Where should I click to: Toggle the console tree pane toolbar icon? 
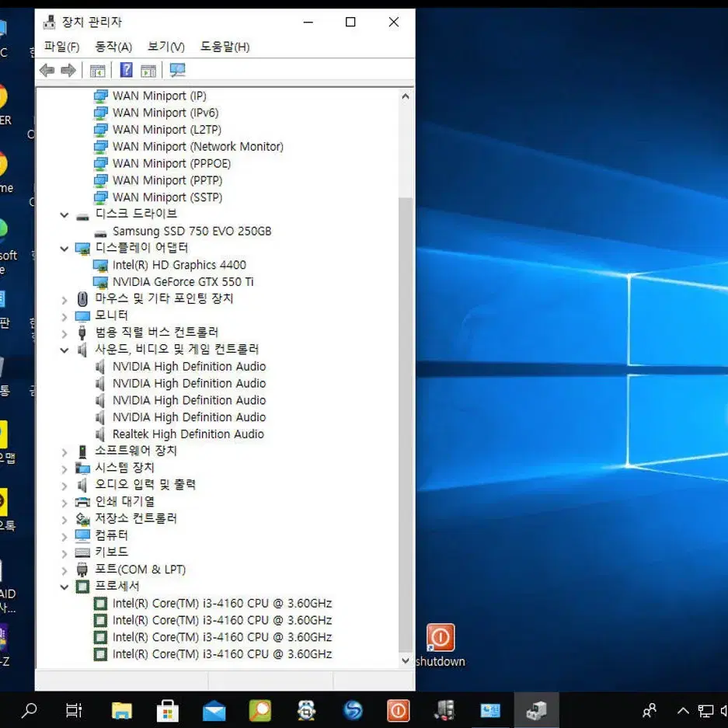pyautogui.click(x=97, y=71)
